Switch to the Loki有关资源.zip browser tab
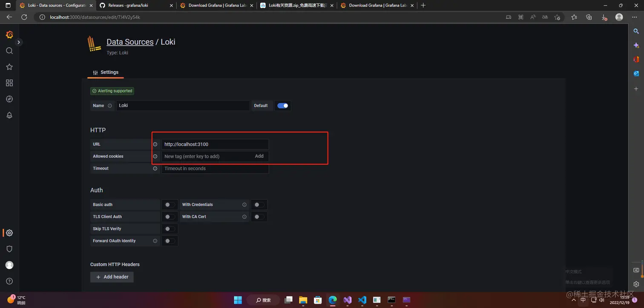This screenshot has width=644, height=308. pos(296,6)
